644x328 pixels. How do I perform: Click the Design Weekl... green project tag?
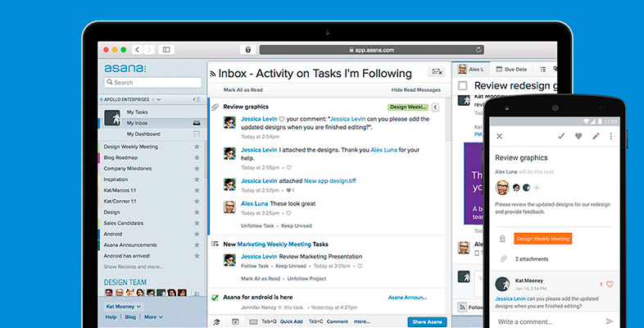tap(408, 107)
